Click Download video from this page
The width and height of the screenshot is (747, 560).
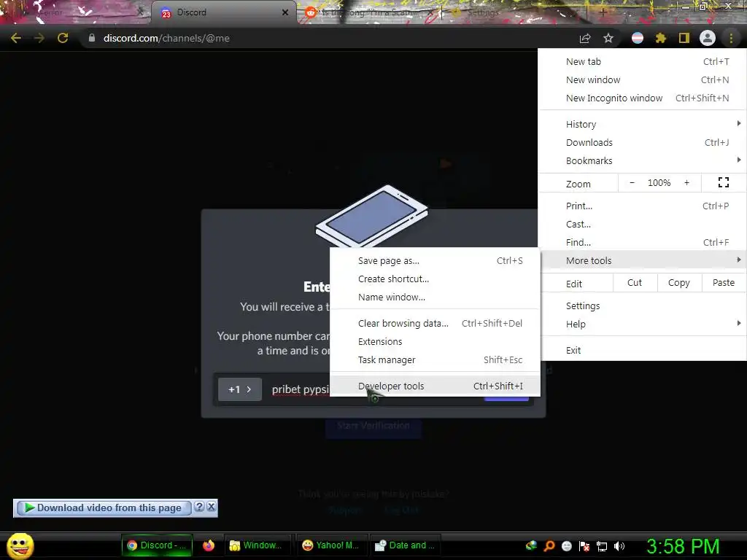[x=104, y=508]
